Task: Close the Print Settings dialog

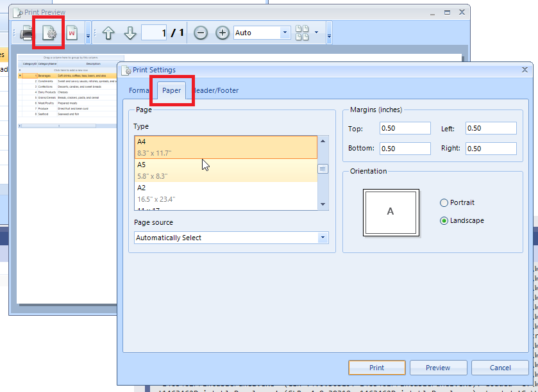Action: coord(525,70)
